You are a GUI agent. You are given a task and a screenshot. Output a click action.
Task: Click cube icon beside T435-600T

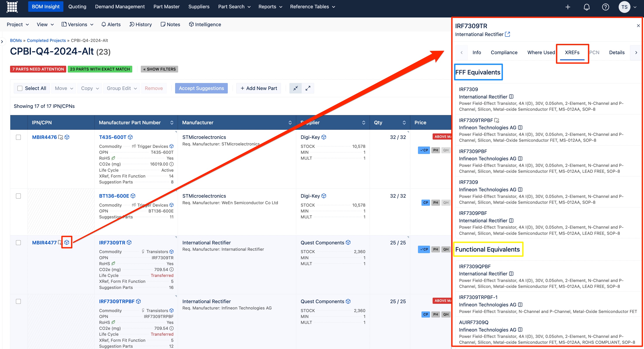point(130,137)
